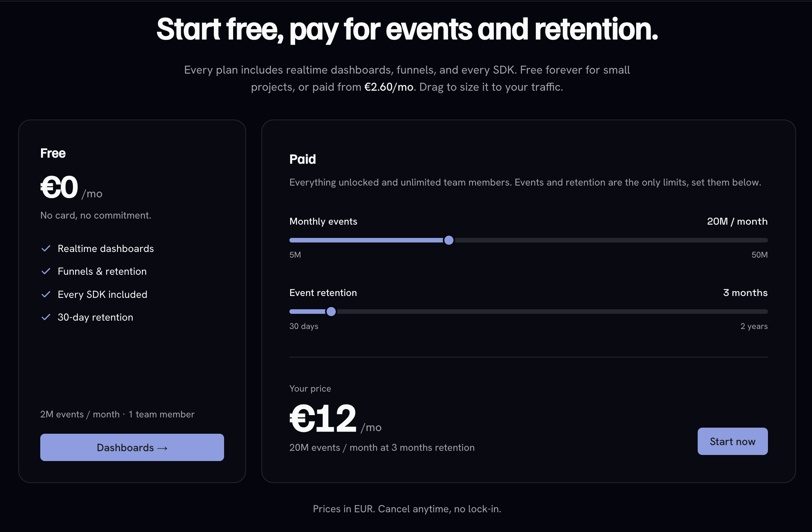Viewport: 812px width, 532px height.
Task: Click the 3 months retention value readout
Action: [745, 293]
